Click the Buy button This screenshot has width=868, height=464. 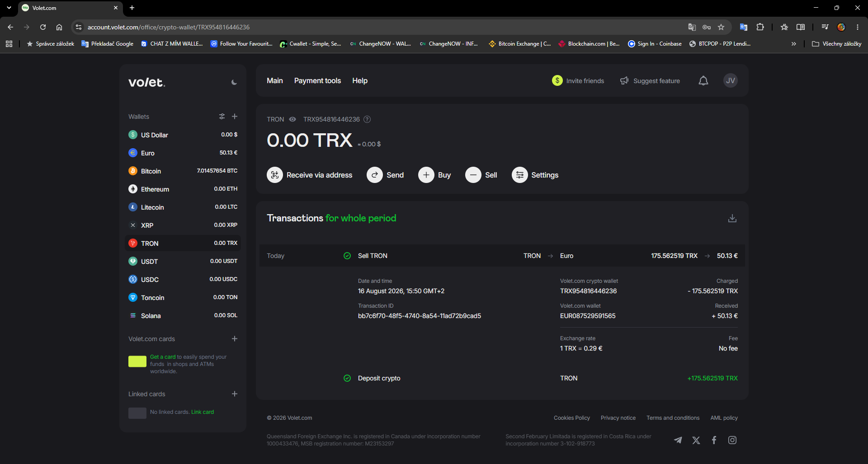point(434,175)
